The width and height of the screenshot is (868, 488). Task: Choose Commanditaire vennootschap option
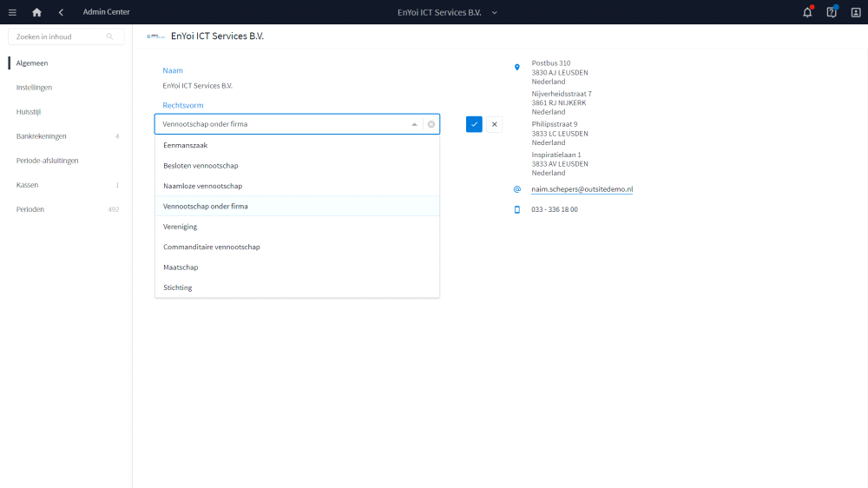[297, 247]
